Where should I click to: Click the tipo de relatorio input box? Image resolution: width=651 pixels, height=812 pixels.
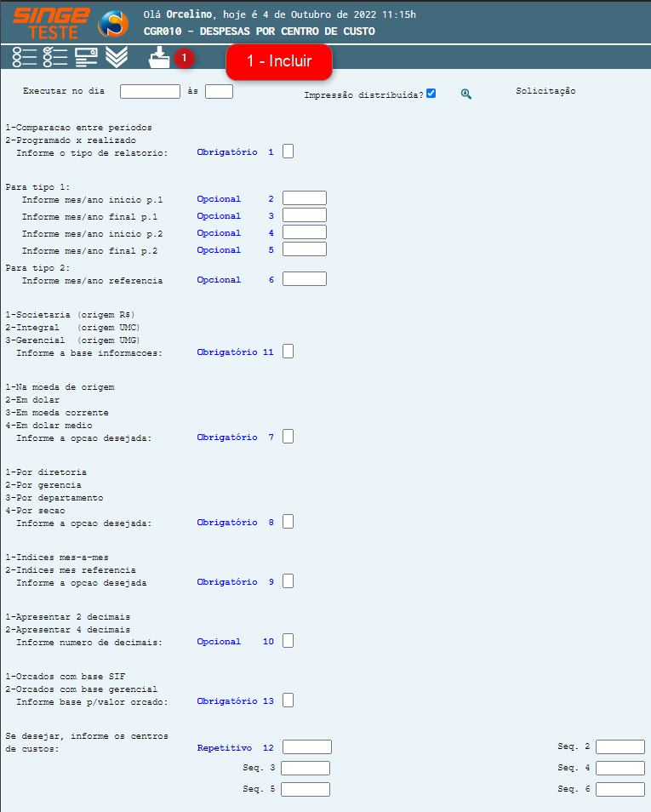point(288,152)
